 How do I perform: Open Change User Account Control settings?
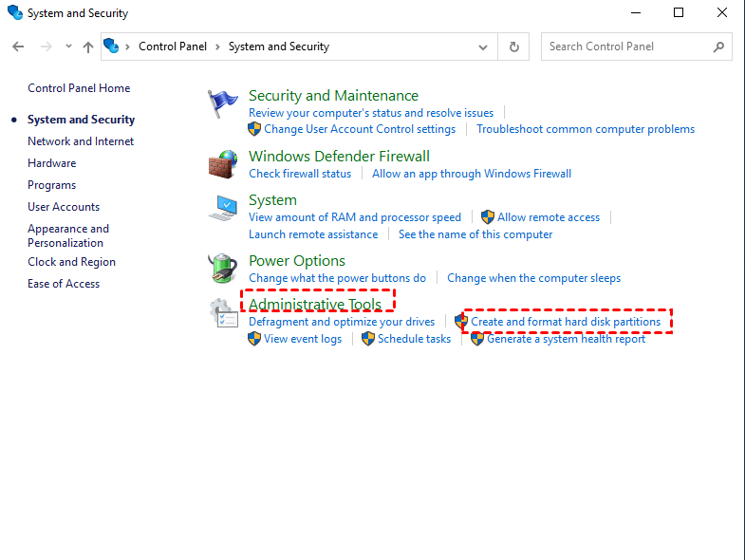click(360, 129)
